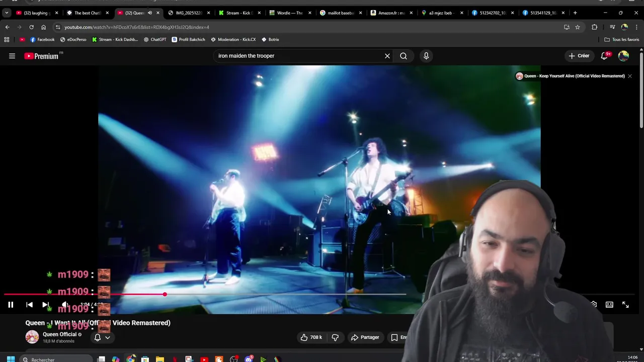This screenshot has width=644, height=362.
Task: Open the 'Moderation - Kick.CX' bookmark
Action: 233,39
